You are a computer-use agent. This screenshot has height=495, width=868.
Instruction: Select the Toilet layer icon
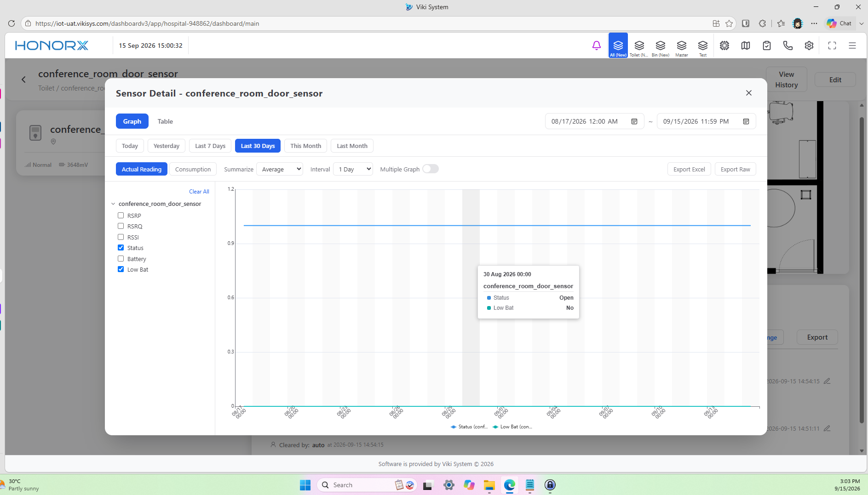pyautogui.click(x=639, y=46)
